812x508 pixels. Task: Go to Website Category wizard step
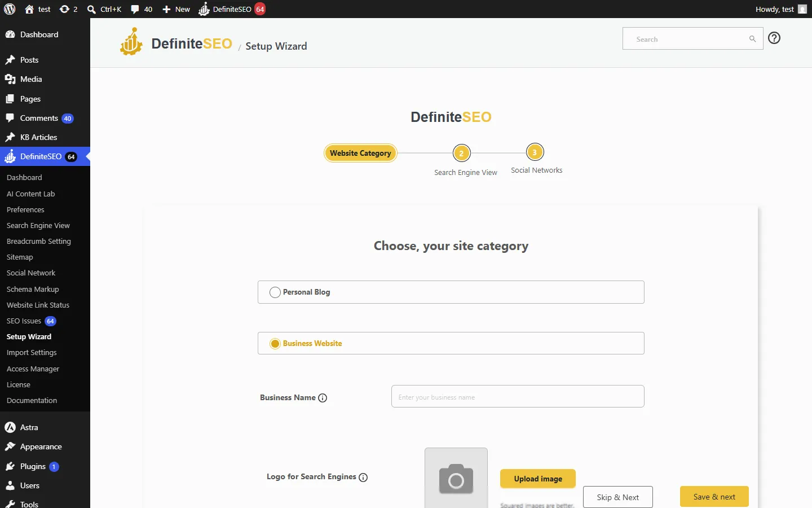[x=360, y=153]
